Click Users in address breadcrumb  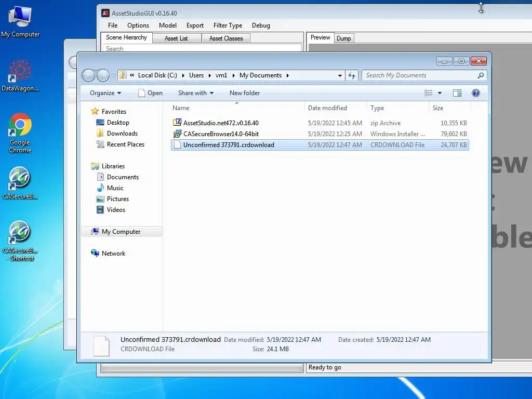[x=196, y=75]
